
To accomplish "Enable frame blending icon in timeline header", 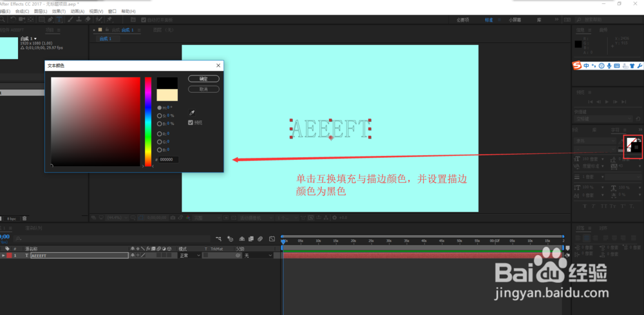I will [251, 238].
